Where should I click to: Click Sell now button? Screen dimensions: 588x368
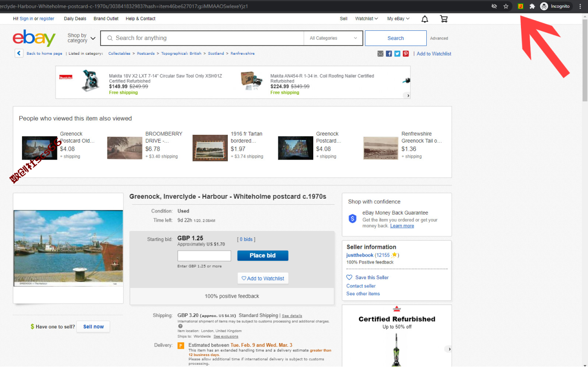point(93,327)
